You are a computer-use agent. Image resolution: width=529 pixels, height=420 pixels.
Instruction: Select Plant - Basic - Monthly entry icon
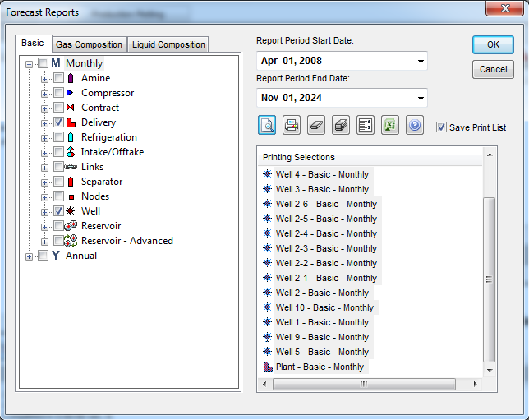[267, 367]
